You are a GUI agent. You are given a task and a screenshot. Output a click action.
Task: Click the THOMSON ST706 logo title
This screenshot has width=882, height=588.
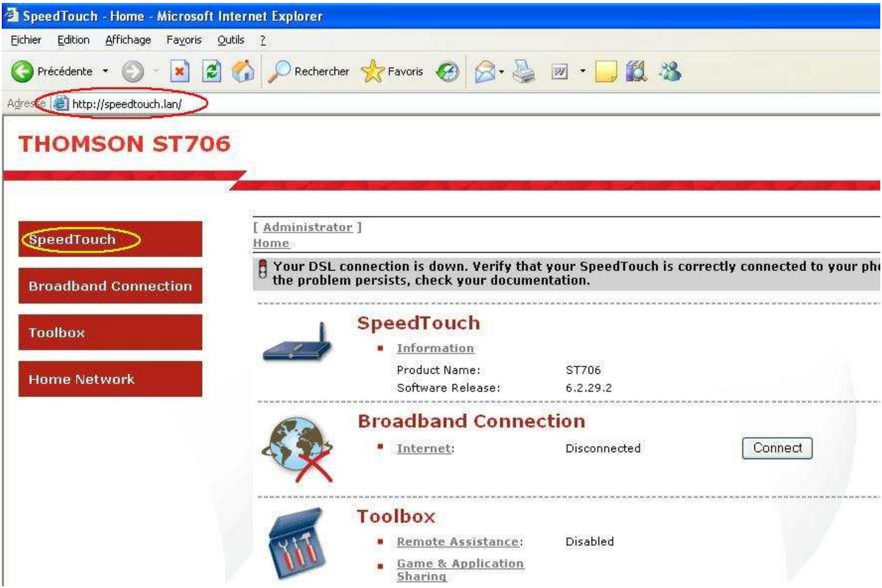pyautogui.click(x=125, y=144)
